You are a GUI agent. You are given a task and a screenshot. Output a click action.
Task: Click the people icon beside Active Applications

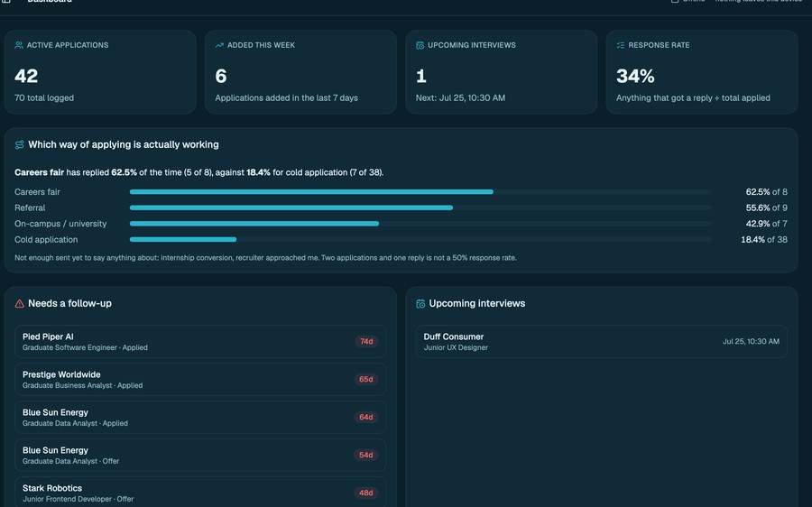tap(19, 45)
